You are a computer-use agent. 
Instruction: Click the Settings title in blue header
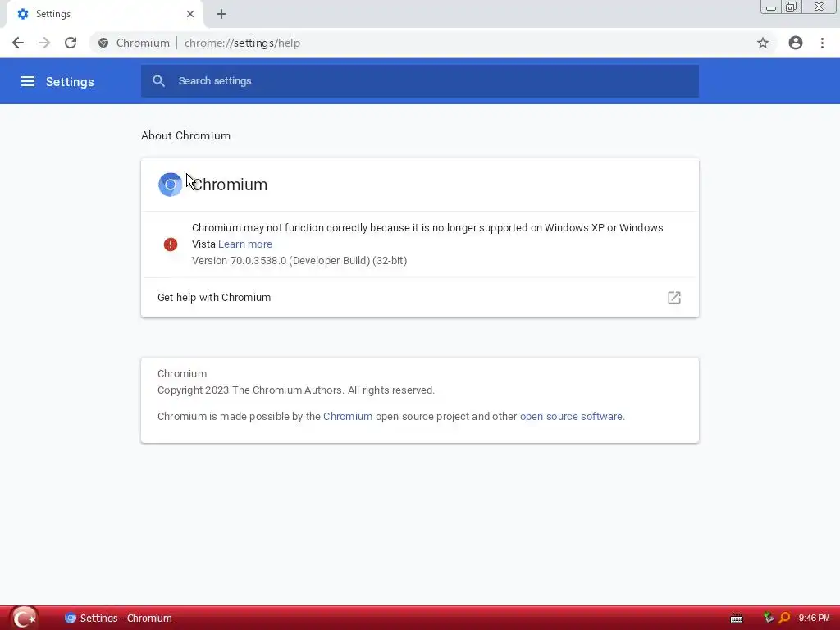coord(70,82)
